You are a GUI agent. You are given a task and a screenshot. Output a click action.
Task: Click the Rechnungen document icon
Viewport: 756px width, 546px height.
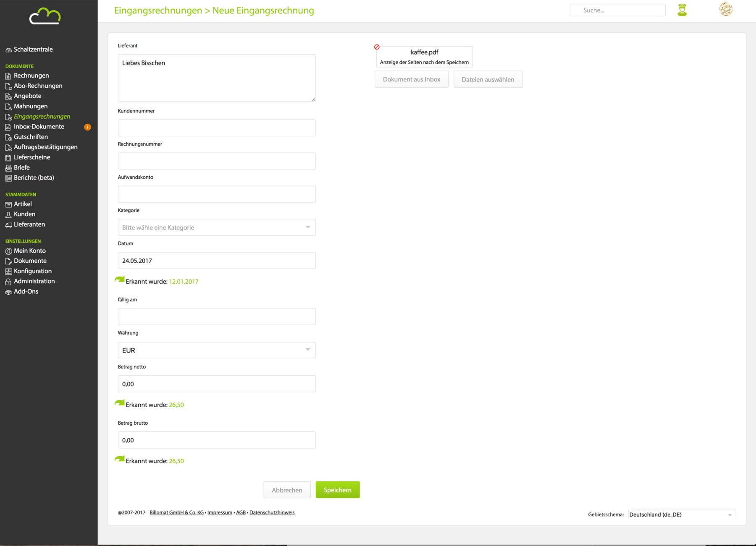pyautogui.click(x=8, y=76)
